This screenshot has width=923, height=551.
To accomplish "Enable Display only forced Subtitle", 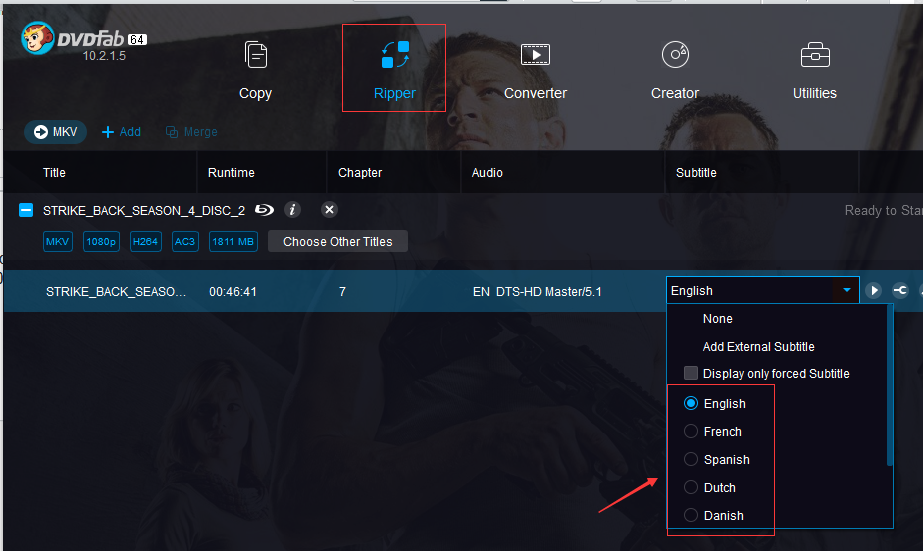I will [691, 373].
